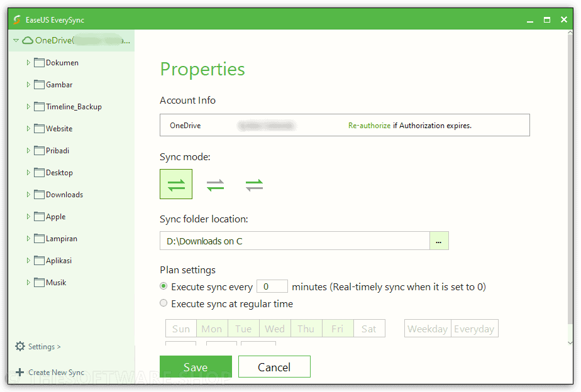Click the Musik folder icon
The image size is (581, 392).
click(39, 283)
